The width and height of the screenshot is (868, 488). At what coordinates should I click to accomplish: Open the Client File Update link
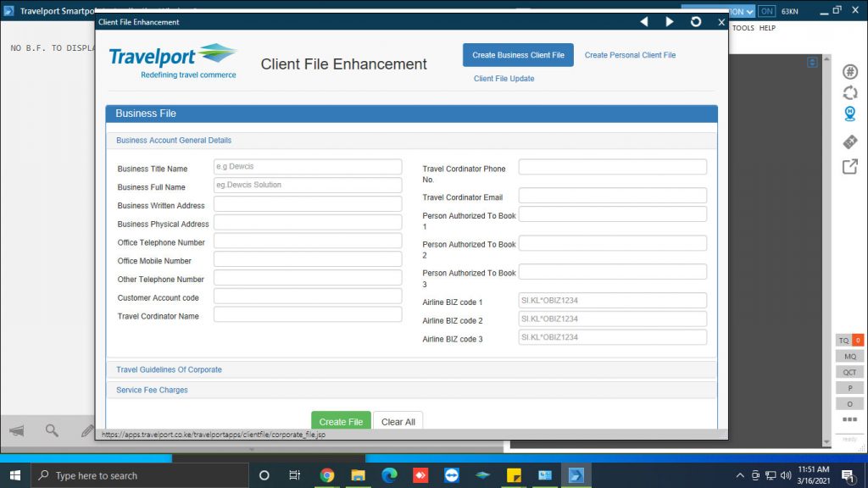click(x=504, y=79)
